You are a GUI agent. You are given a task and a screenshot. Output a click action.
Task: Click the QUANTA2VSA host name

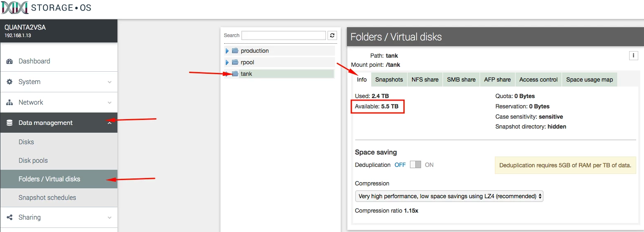(25, 27)
